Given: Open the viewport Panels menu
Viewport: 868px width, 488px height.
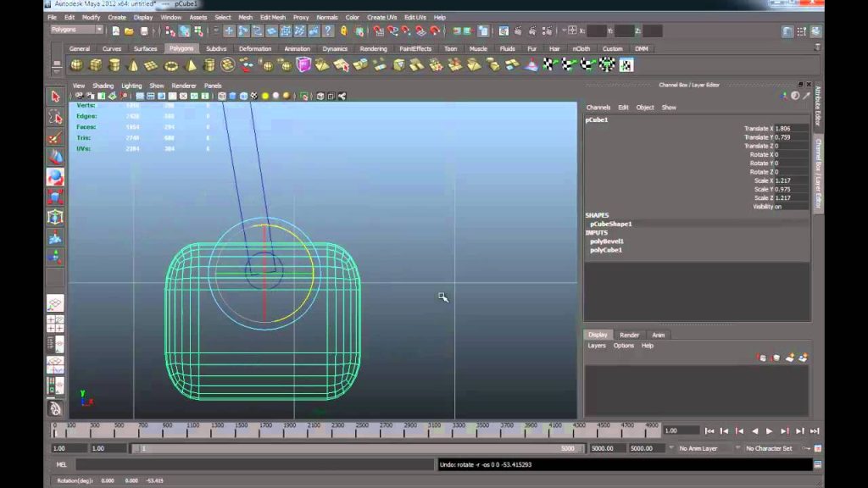Looking at the screenshot, I should 213,86.
